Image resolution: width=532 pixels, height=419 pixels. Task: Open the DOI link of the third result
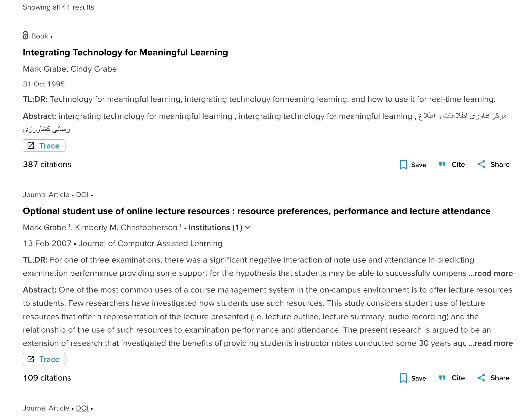(82, 408)
